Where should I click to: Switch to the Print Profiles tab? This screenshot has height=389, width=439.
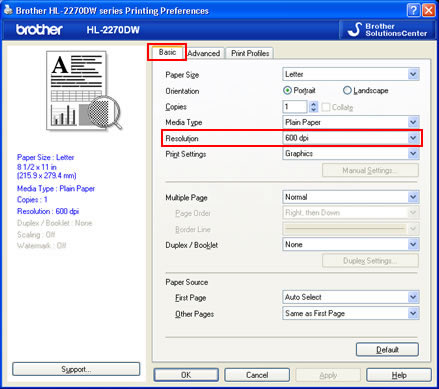point(250,53)
